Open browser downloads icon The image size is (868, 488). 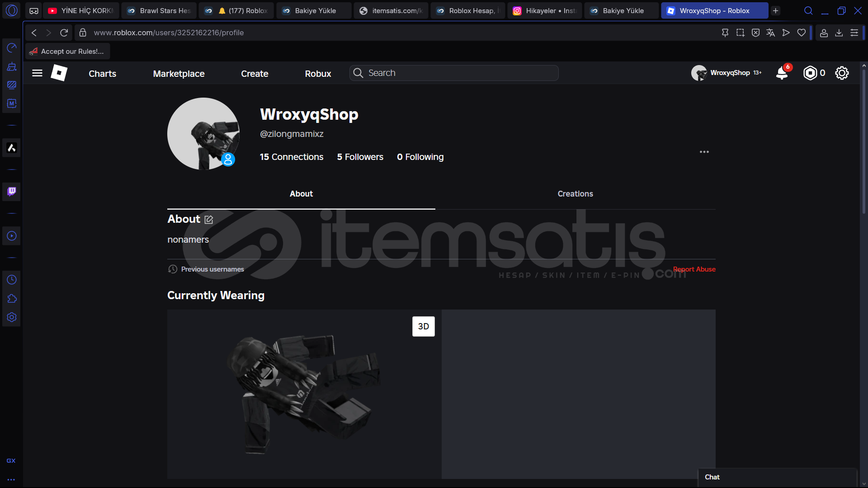point(839,33)
